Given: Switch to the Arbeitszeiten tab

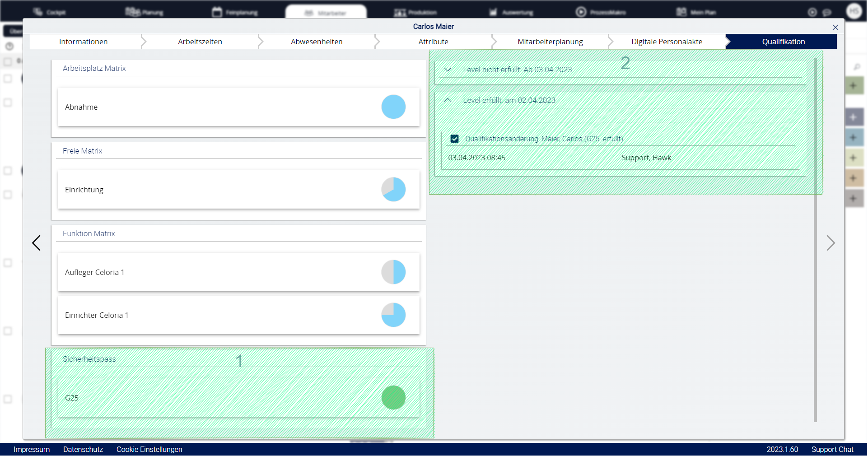Looking at the screenshot, I should [x=200, y=42].
